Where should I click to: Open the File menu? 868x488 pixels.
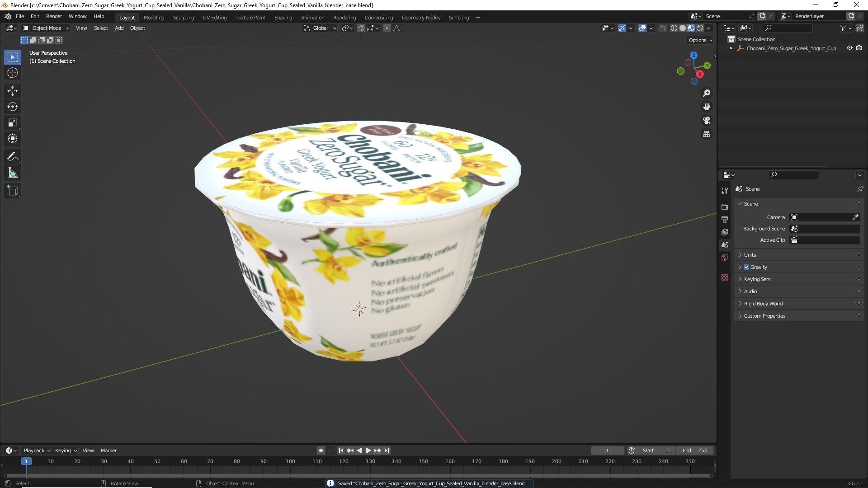point(20,16)
